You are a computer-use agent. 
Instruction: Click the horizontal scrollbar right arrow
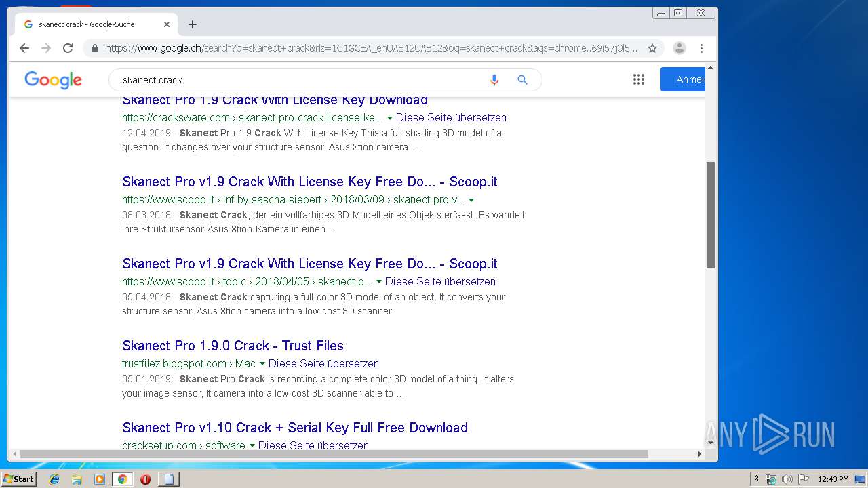pos(700,454)
